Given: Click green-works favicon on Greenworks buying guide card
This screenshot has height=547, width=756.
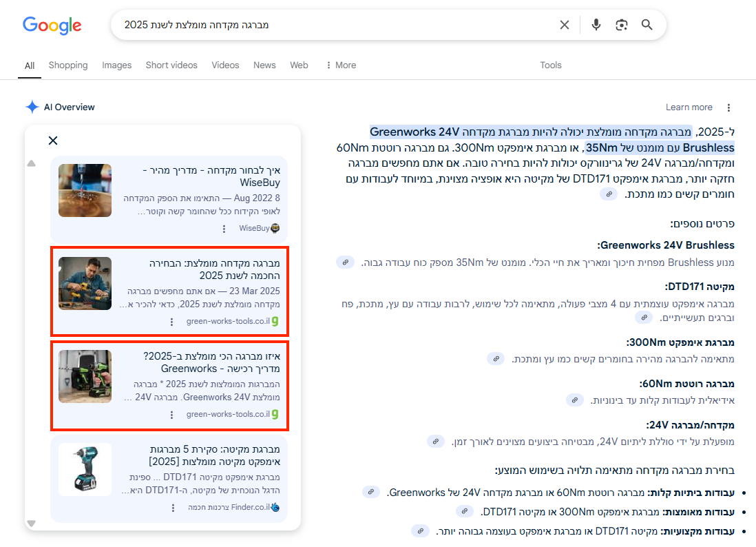Looking at the screenshot, I should coord(275,414).
